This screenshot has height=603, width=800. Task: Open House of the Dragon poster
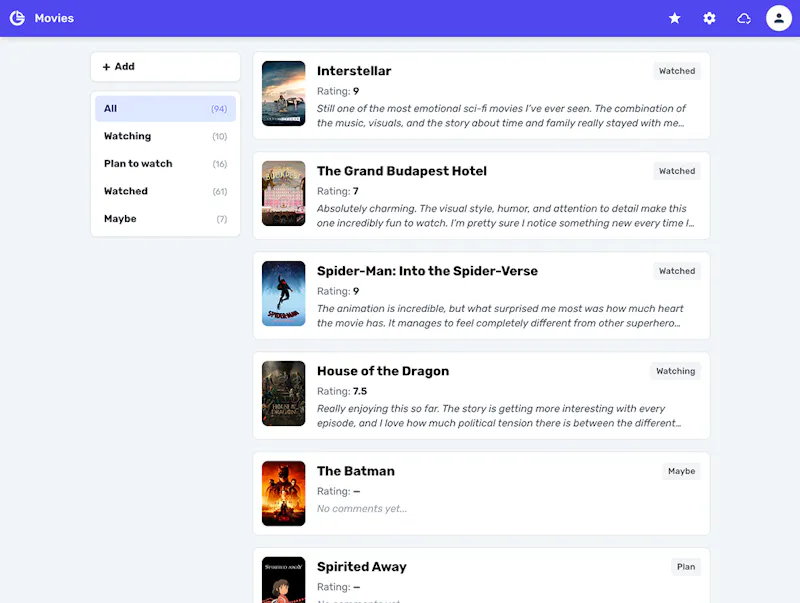point(284,393)
